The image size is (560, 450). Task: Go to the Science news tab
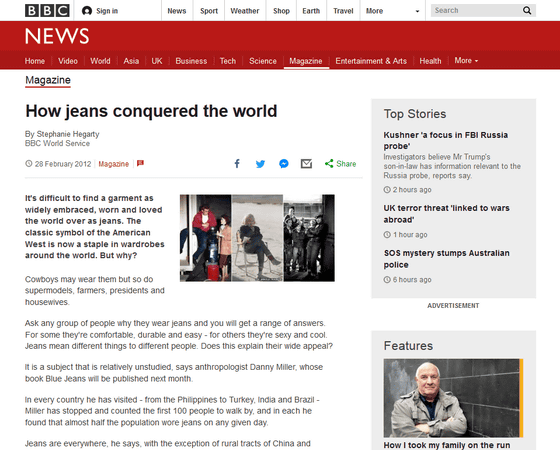(263, 61)
